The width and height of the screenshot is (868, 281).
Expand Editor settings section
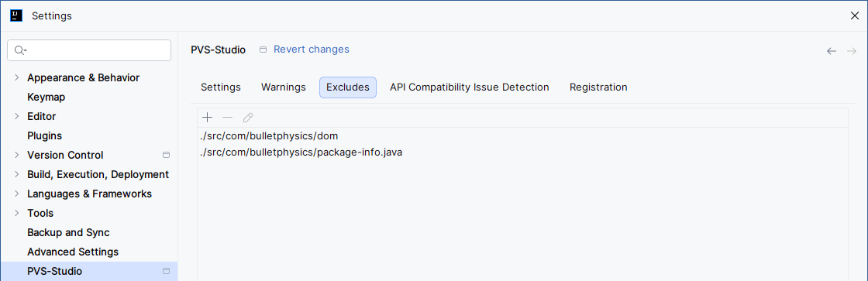point(16,116)
